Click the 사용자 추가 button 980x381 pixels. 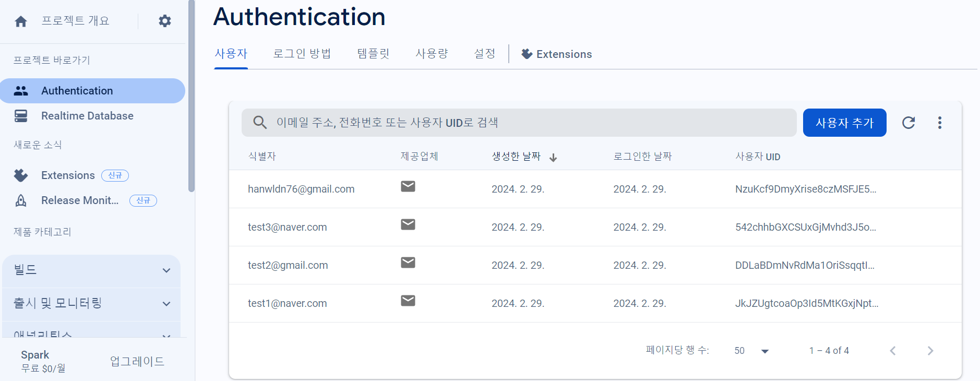pos(844,123)
